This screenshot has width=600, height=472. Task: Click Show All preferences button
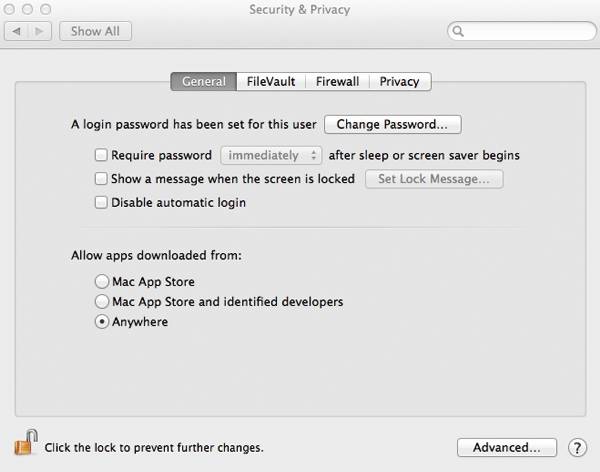coord(95,31)
